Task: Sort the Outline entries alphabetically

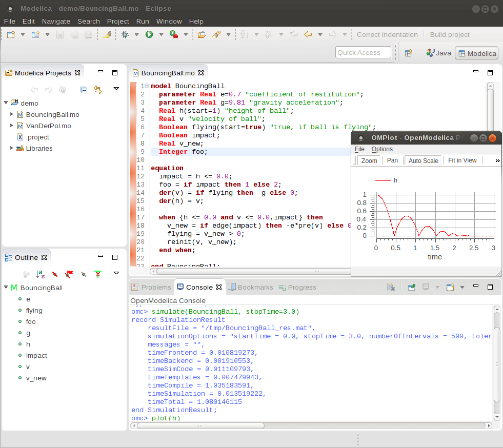Action: click(x=40, y=273)
